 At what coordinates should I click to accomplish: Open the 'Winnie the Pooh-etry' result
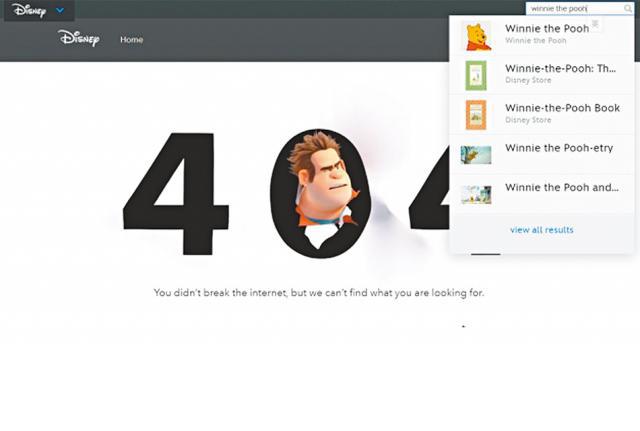(542, 154)
